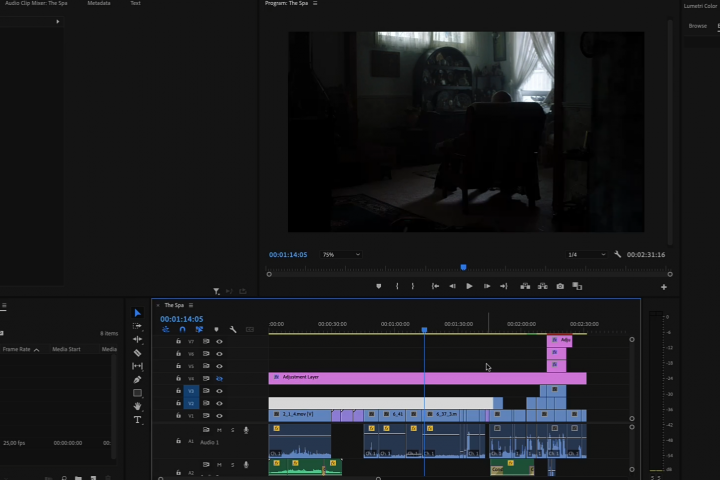Switch to the Text tab
720x480 pixels.
(x=135, y=3)
